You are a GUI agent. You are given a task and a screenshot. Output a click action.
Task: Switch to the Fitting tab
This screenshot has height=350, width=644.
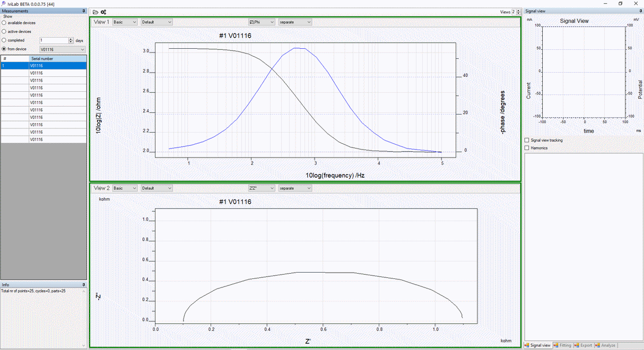click(x=562, y=345)
